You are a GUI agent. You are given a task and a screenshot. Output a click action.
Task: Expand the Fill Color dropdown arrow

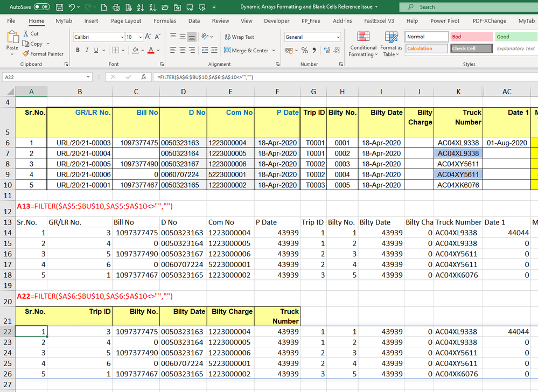point(142,51)
